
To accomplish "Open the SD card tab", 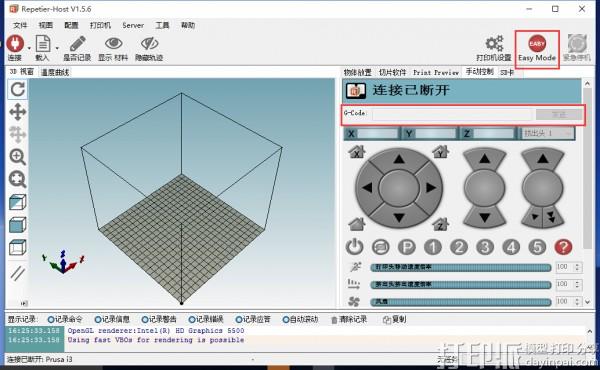I will (507, 72).
